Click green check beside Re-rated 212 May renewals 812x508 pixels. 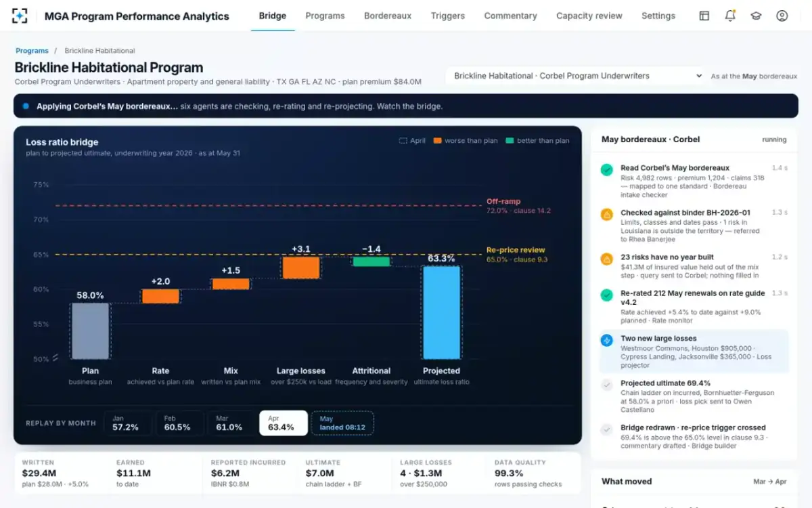pos(607,295)
